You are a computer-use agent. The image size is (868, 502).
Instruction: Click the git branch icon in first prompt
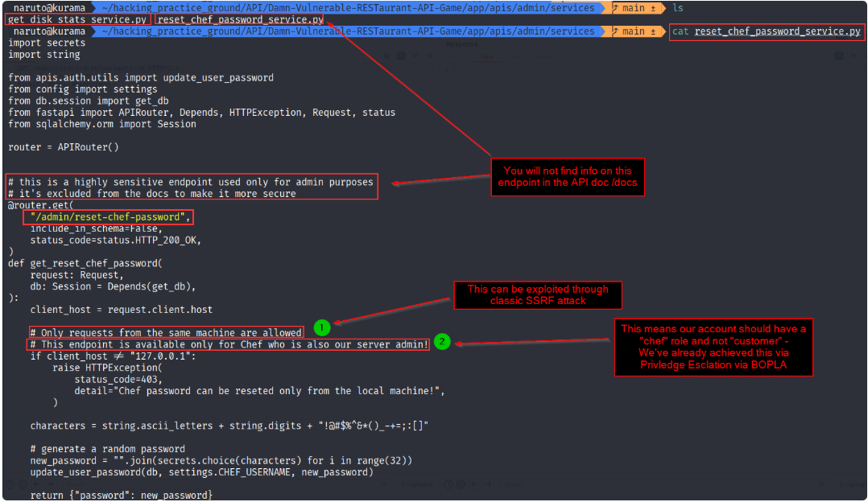click(615, 8)
